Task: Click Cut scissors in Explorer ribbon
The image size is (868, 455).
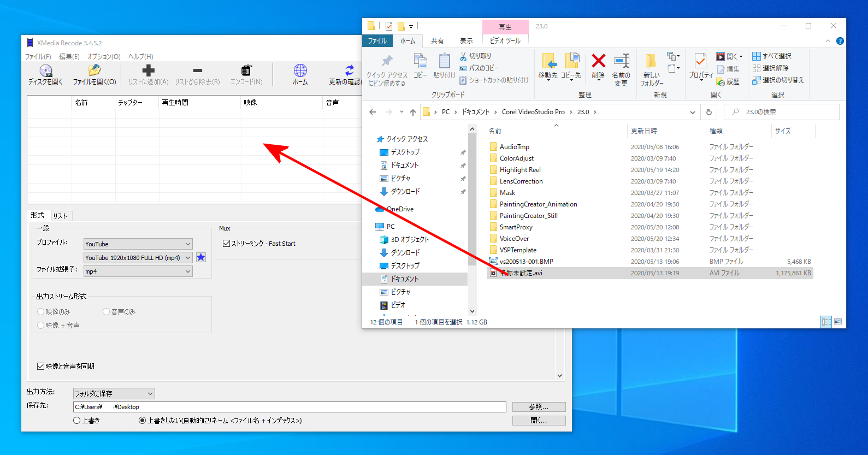Action: click(x=475, y=56)
